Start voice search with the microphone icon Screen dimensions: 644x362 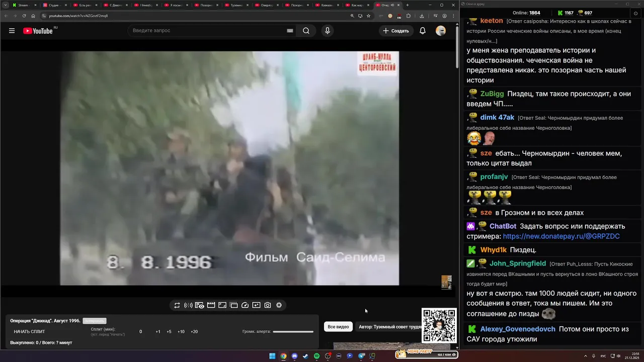click(328, 31)
